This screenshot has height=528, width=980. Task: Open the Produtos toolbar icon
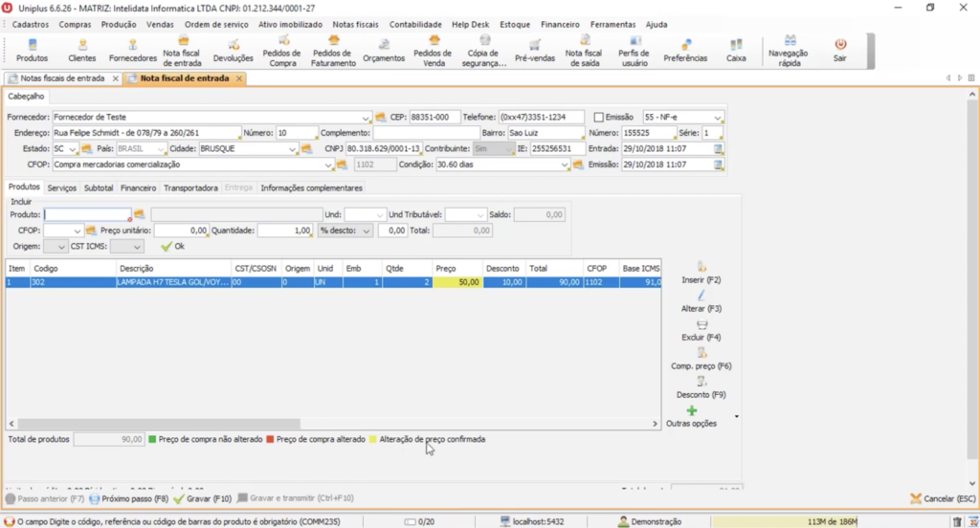pos(32,50)
